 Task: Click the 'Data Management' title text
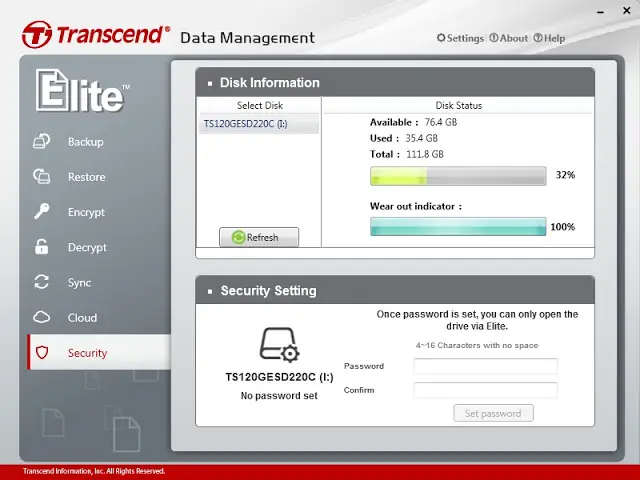(247, 38)
